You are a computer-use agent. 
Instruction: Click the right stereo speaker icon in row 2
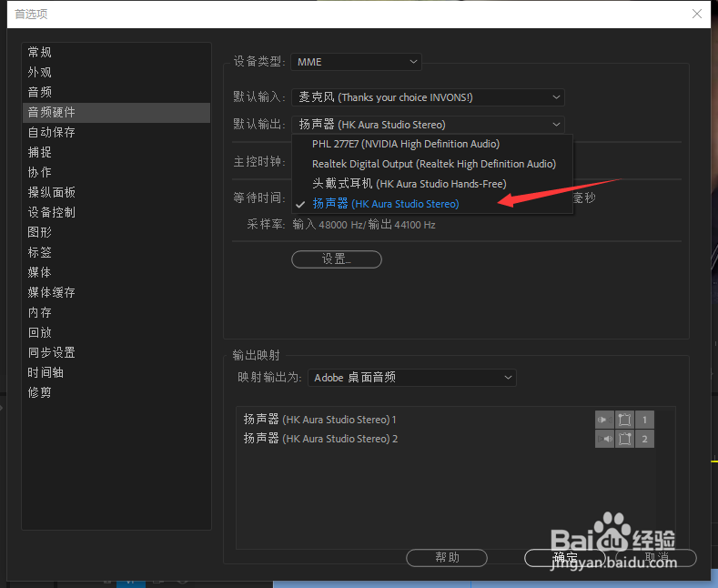pyautogui.click(x=604, y=439)
